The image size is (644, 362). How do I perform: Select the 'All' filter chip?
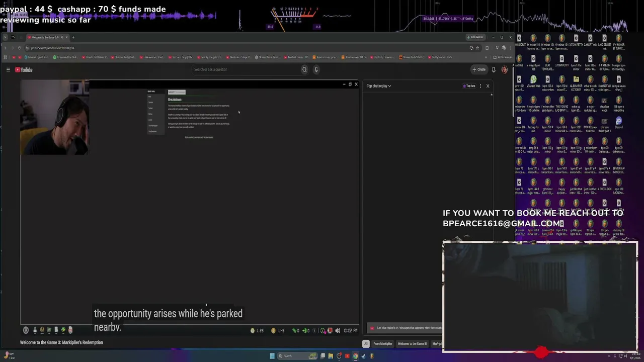366,344
